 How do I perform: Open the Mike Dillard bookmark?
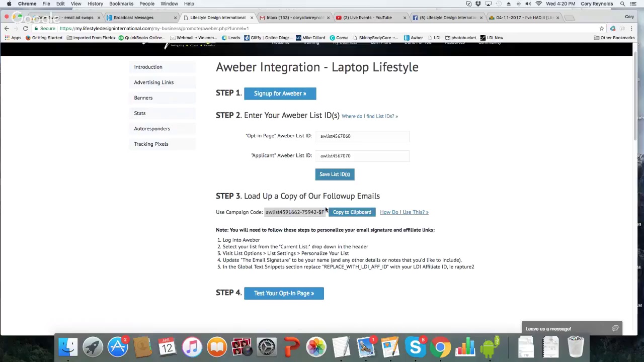coord(310,38)
